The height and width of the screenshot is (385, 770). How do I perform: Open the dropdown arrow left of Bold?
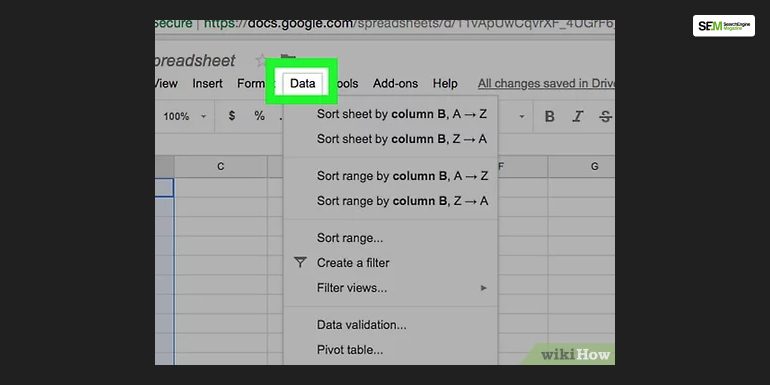click(x=522, y=116)
